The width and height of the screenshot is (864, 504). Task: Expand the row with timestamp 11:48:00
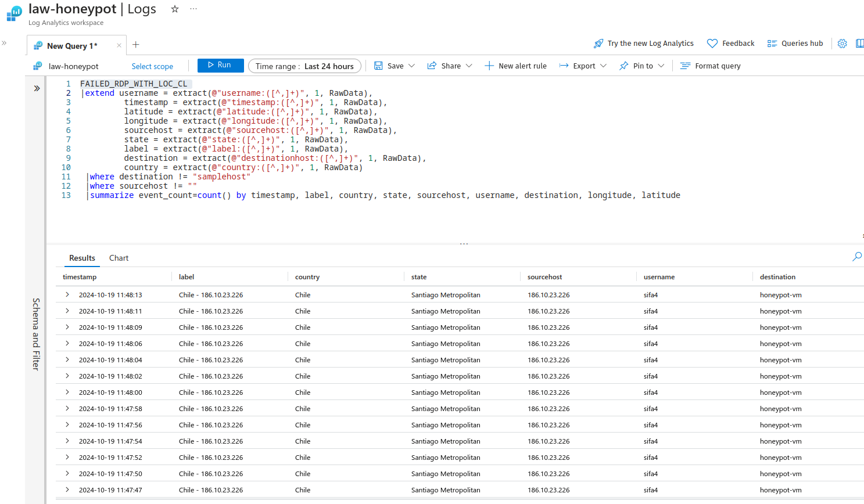[x=67, y=392]
